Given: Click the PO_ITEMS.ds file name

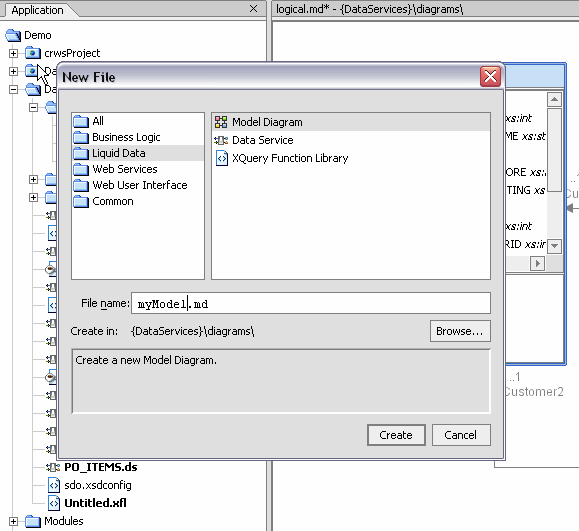Looking at the screenshot, I should [x=100, y=467].
